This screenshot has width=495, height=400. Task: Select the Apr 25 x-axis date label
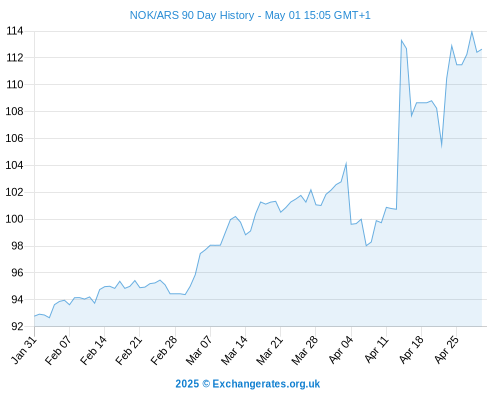point(447,349)
